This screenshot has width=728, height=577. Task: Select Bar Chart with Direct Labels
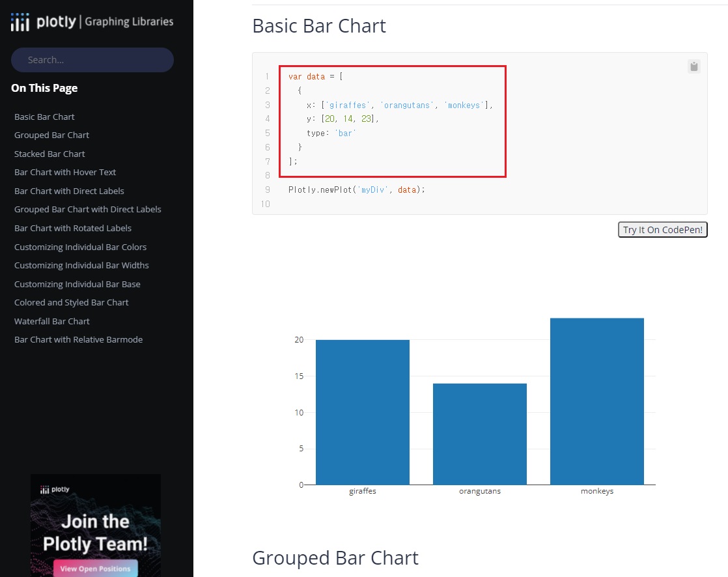point(69,191)
